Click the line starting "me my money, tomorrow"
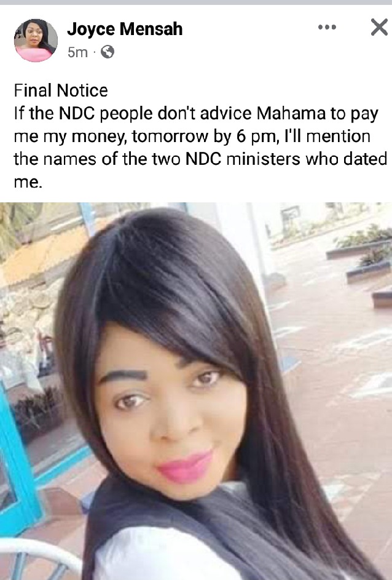 192,137
